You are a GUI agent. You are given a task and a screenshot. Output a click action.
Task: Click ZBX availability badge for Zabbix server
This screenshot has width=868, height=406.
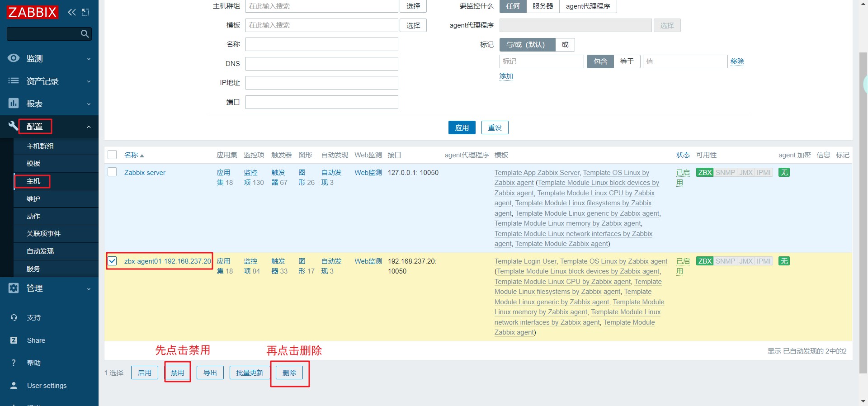pyautogui.click(x=705, y=172)
